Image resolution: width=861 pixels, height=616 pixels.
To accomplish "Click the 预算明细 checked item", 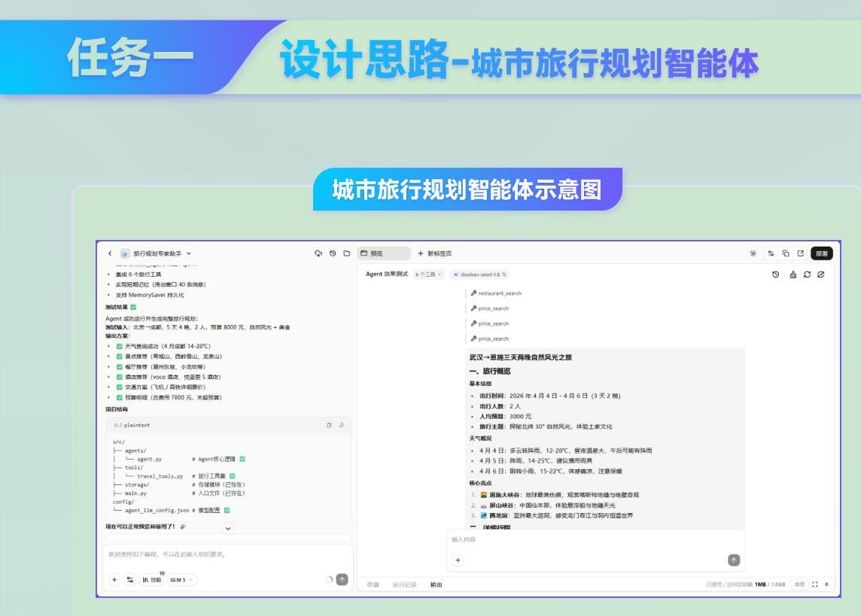I will 169,397.
